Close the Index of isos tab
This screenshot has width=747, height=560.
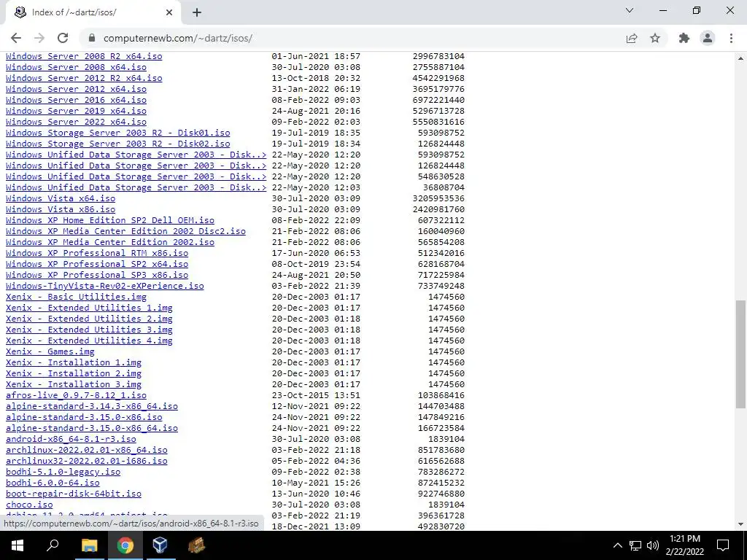169,13
